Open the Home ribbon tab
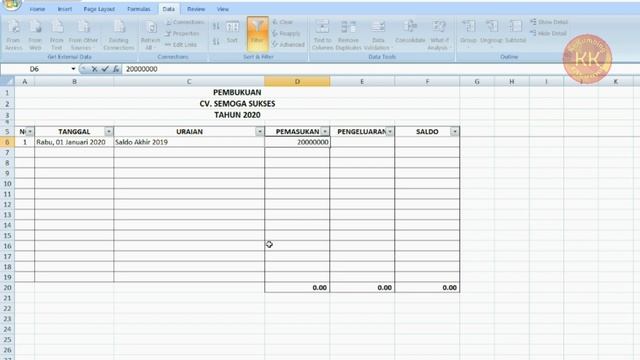This screenshot has height=360, width=640. tap(37, 9)
